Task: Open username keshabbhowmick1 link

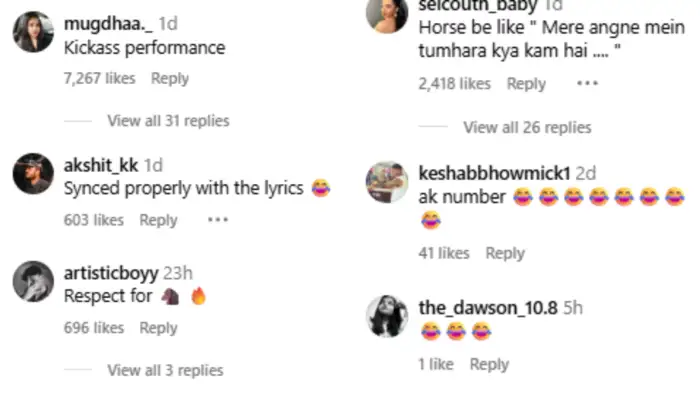Action: click(x=494, y=173)
